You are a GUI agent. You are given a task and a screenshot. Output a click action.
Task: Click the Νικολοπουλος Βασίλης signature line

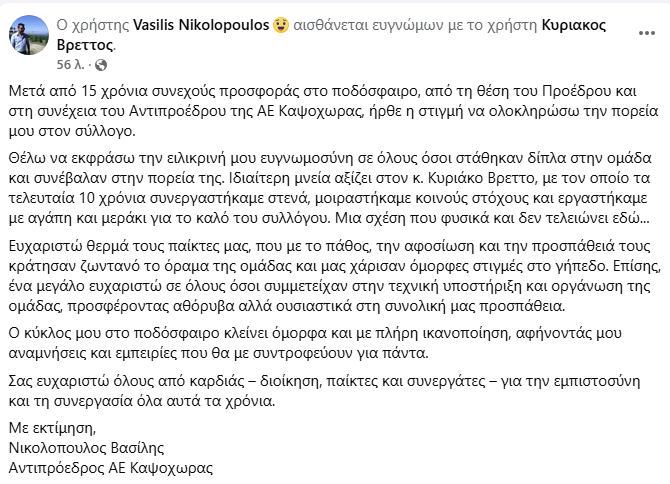tap(86, 448)
